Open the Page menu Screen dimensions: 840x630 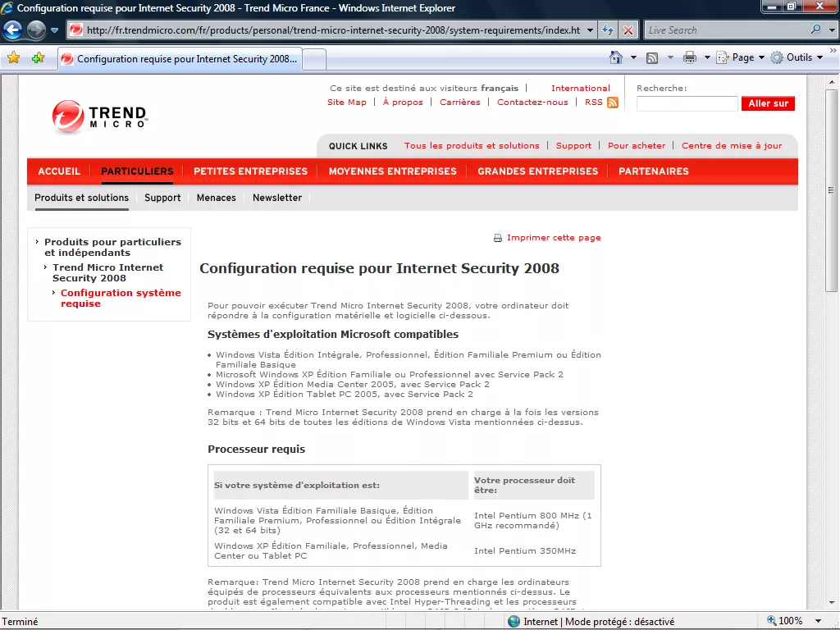tap(741, 57)
